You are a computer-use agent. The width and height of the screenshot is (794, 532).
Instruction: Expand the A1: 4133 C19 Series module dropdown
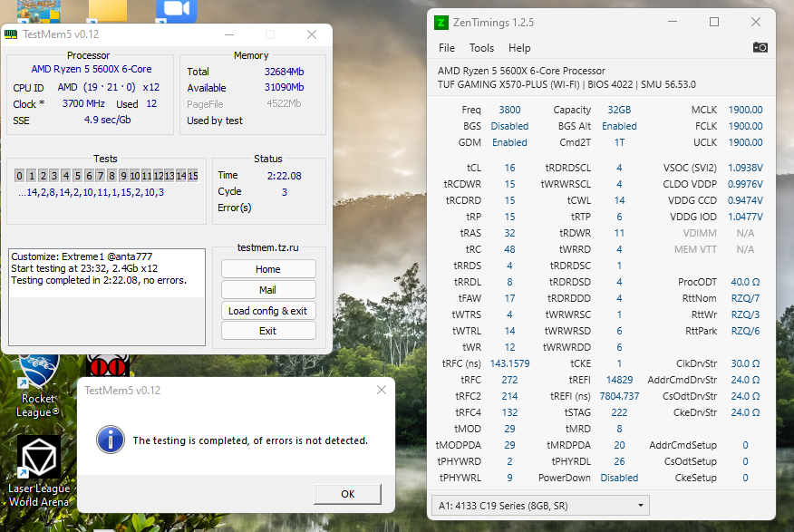tap(540, 505)
